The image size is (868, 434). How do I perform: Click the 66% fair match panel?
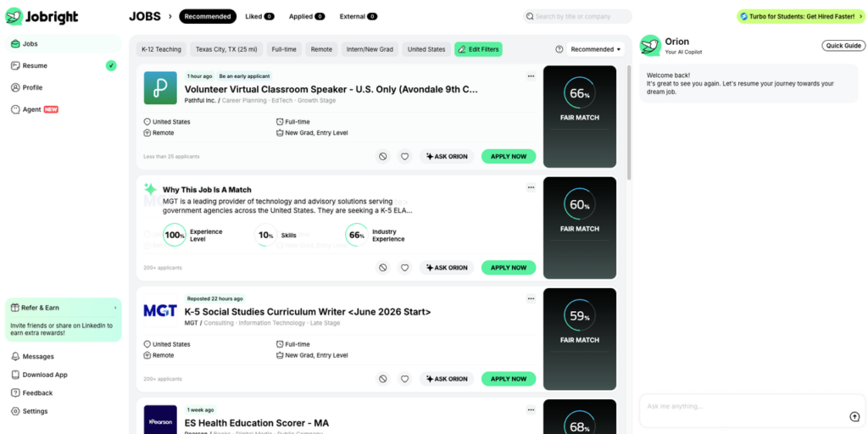point(580,117)
